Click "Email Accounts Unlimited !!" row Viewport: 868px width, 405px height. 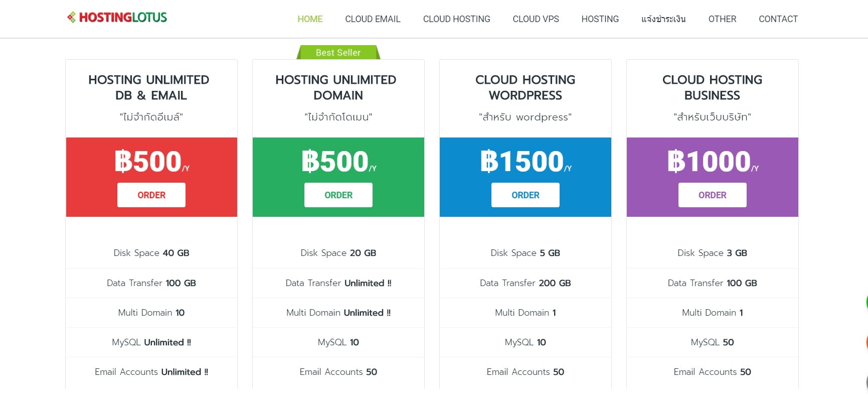point(151,372)
